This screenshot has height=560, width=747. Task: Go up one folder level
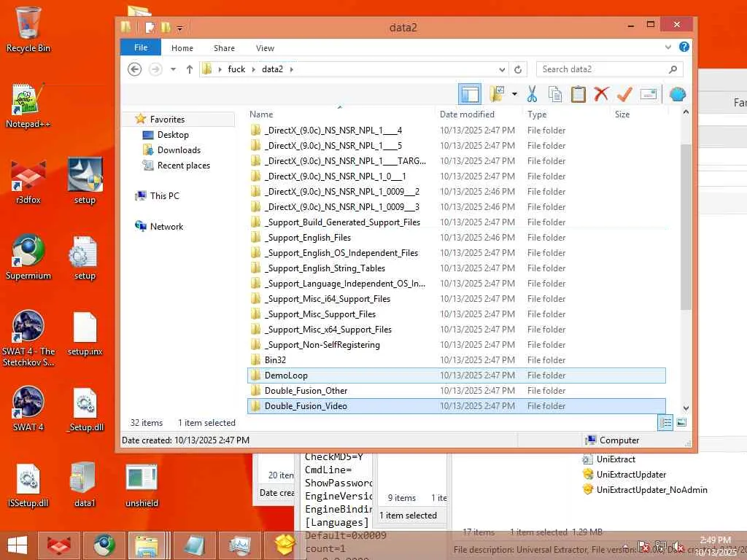[189, 69]
